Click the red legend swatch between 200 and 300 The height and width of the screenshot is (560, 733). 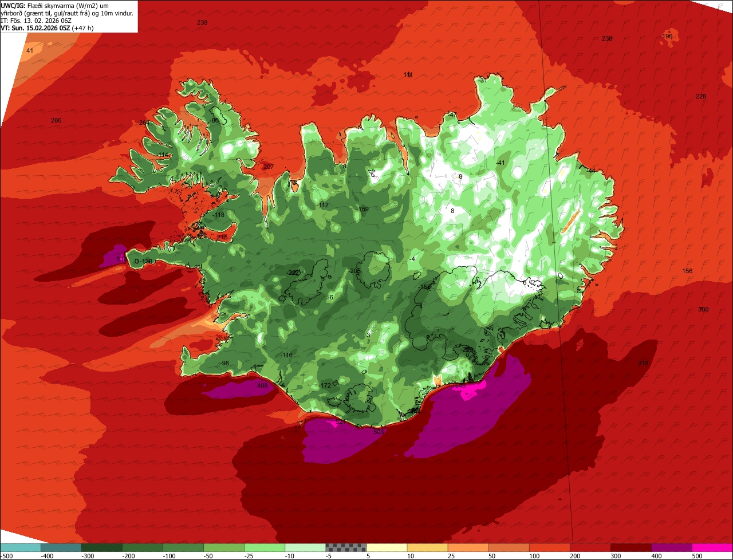click(x=590, y=547)
